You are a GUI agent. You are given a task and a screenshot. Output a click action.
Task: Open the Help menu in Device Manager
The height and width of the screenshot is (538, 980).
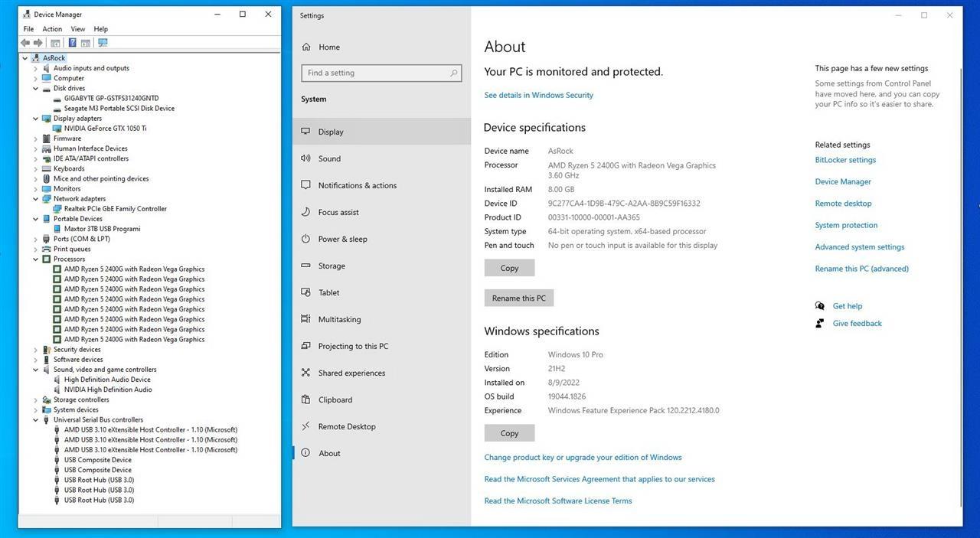click(100, 29)
